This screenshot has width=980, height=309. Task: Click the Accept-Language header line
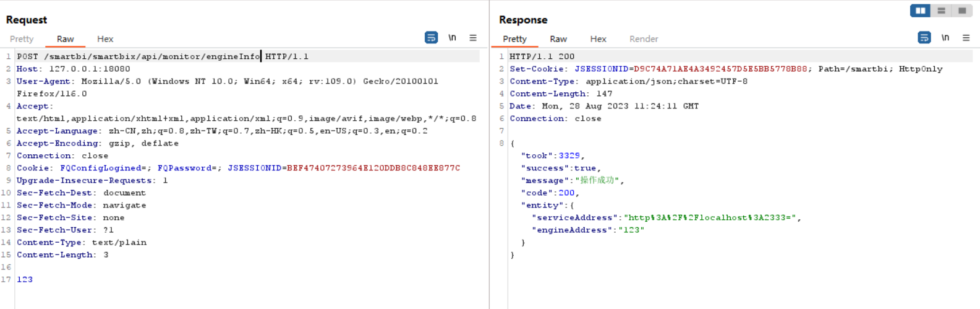pos(222,131)
